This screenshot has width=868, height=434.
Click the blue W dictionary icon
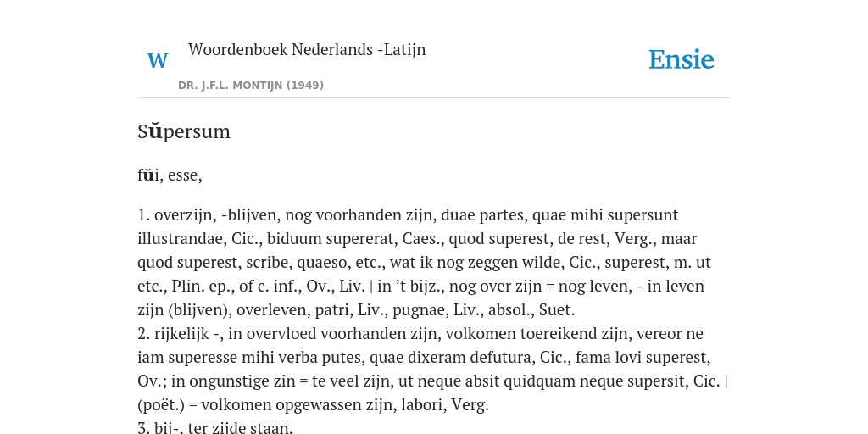pyautogui.click(x=158, y=60)
